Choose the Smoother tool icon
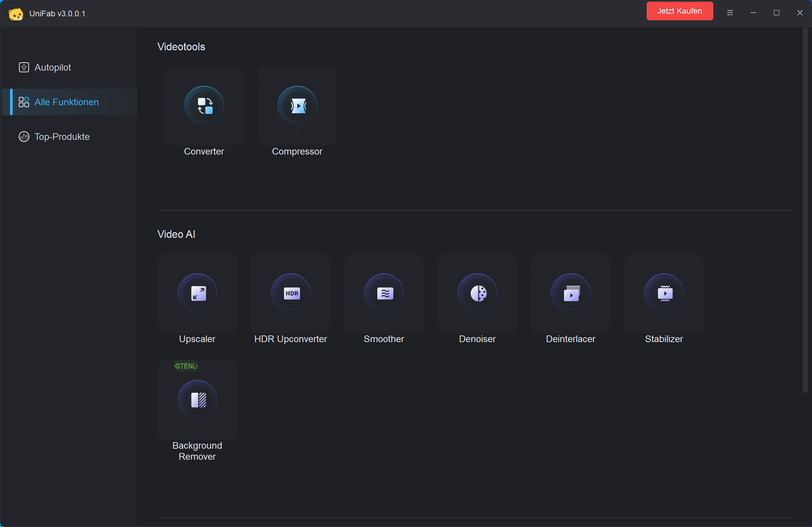 [x=384, y=293]
